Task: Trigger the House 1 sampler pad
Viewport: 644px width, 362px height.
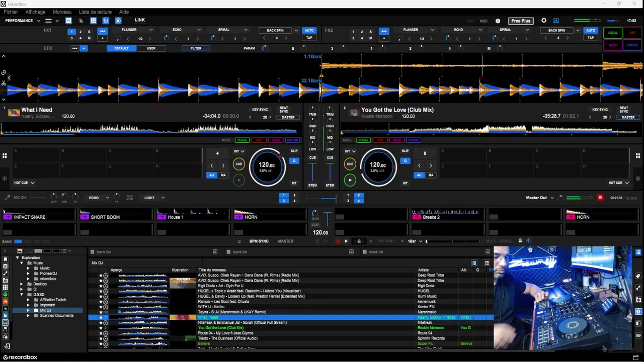Action: click(193, 215)
